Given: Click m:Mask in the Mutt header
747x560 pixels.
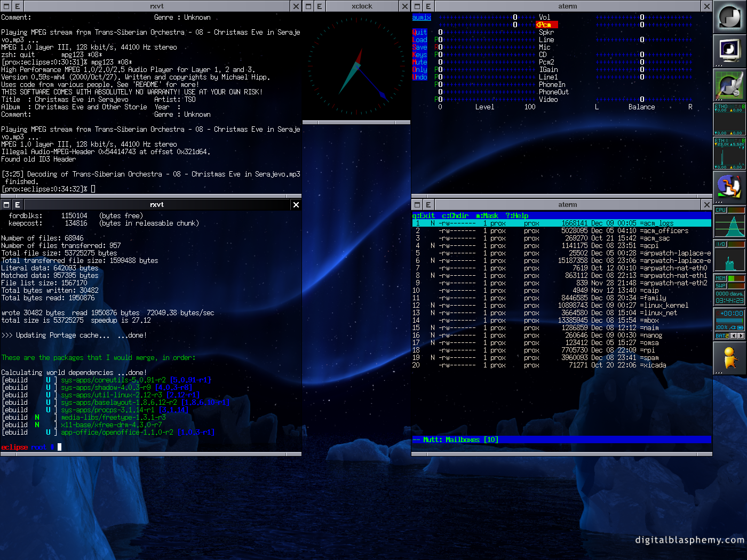Looking at the screenshot, I should point(487,216).
